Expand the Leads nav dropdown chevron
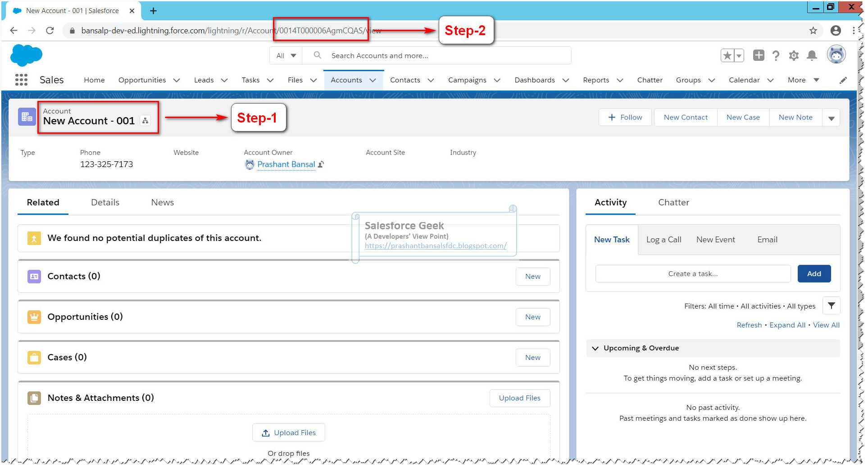The width and height of the screenshot is (868, 468). coord(224,80)
